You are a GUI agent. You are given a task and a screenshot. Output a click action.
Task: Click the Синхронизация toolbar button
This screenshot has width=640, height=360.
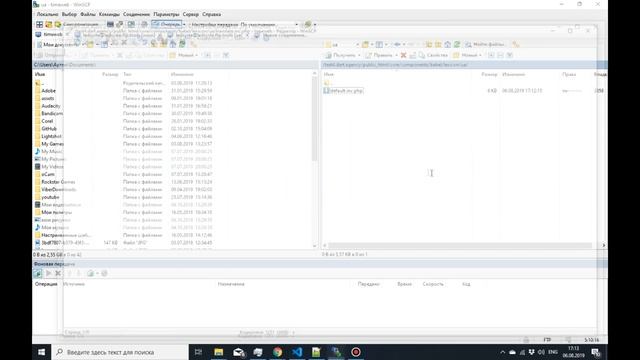pos(76,24)
